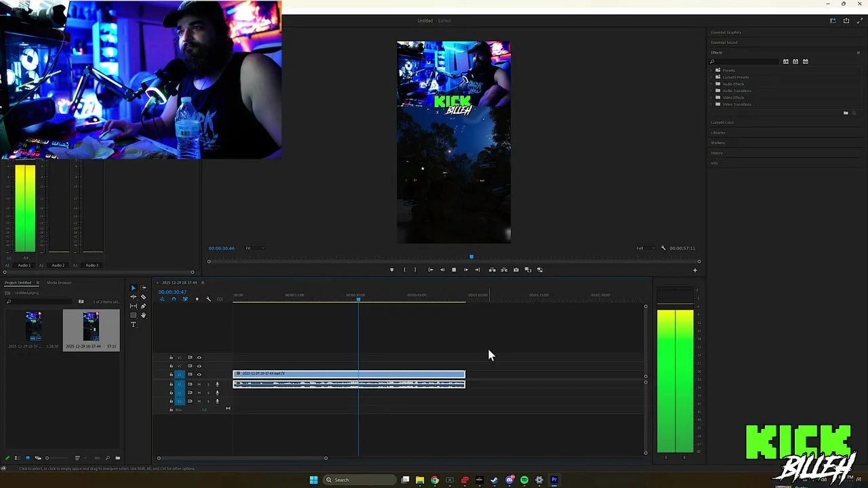Enable voice-over record on A3
The width and height of the screenshot is (868, 488).
coord(217,401)
